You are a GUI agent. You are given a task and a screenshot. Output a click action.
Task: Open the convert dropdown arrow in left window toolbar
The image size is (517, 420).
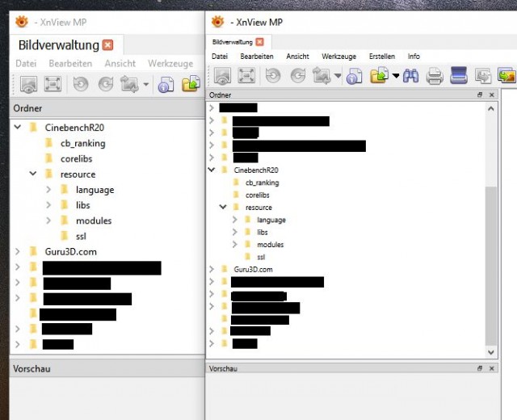click(x=145, y=84)
